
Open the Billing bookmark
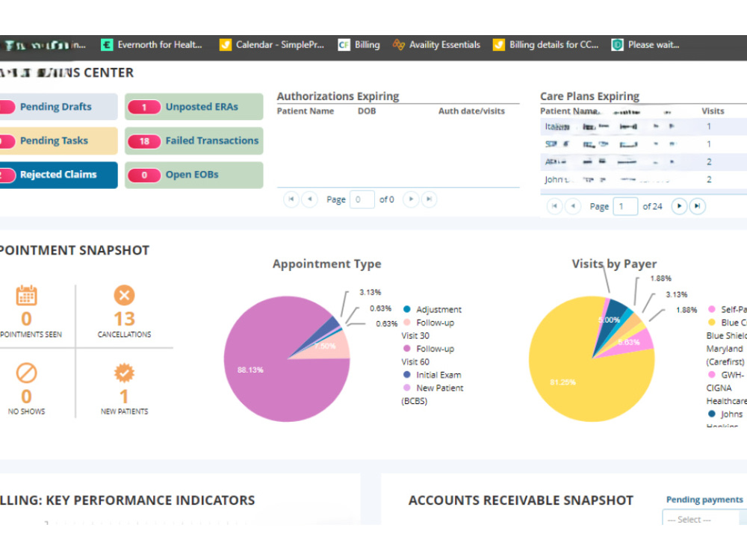(x=359, y=45)
